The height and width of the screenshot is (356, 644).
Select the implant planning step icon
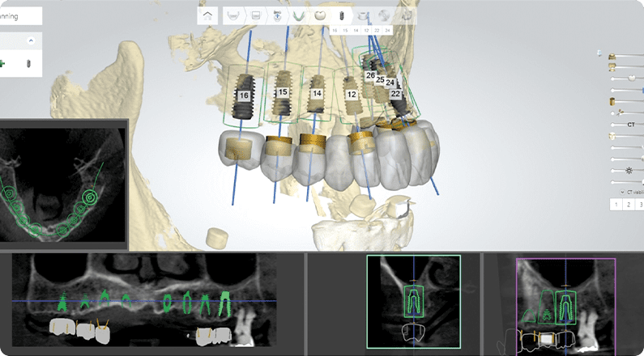point(341,15)
